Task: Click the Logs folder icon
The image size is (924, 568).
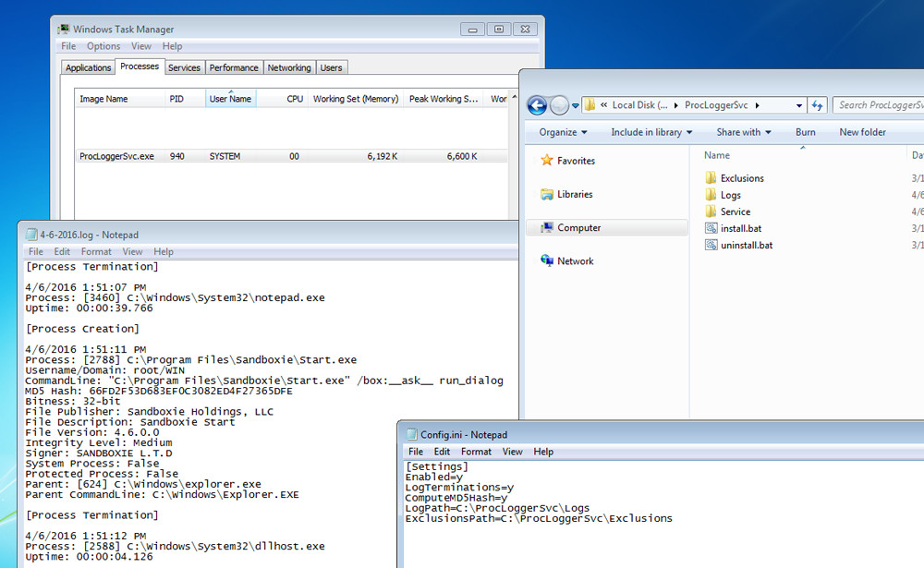Action: pyautogui.click(x=711, y=195)
